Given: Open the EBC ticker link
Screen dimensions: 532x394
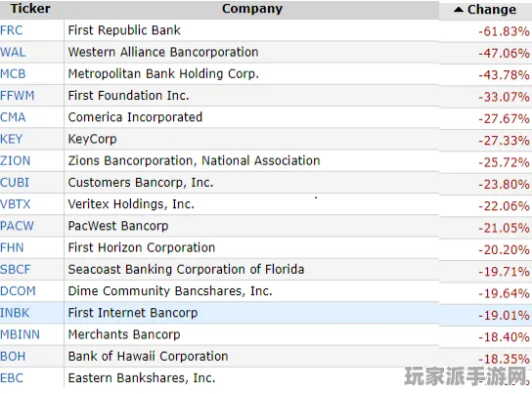Looking at the screenshot, I should [12, 378].
